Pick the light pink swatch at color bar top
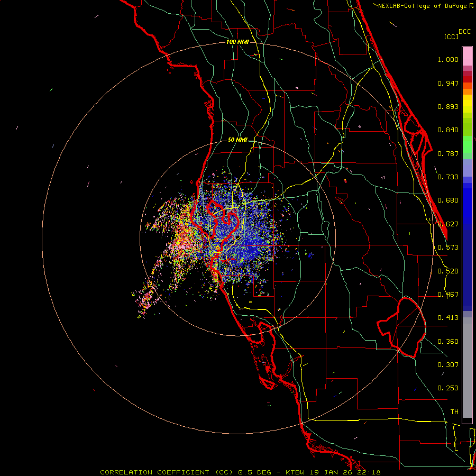476x476 pixels. click(x=467, y=56)
